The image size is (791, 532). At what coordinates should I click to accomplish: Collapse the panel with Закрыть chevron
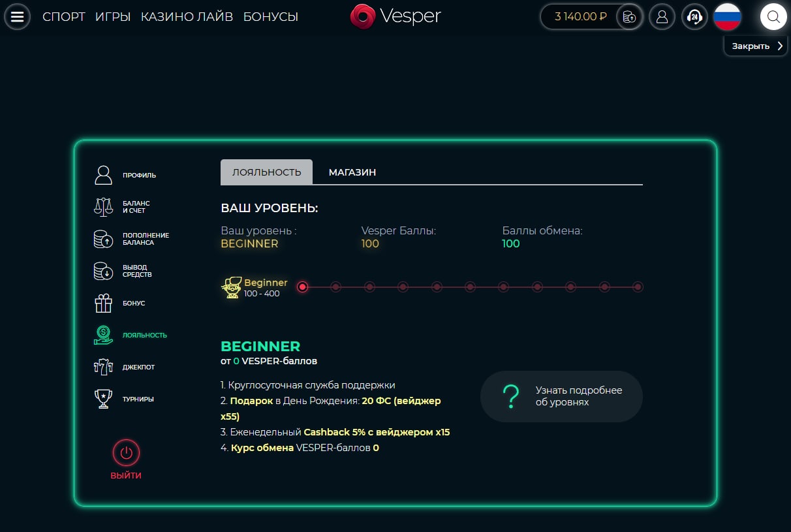pos(756,46)
